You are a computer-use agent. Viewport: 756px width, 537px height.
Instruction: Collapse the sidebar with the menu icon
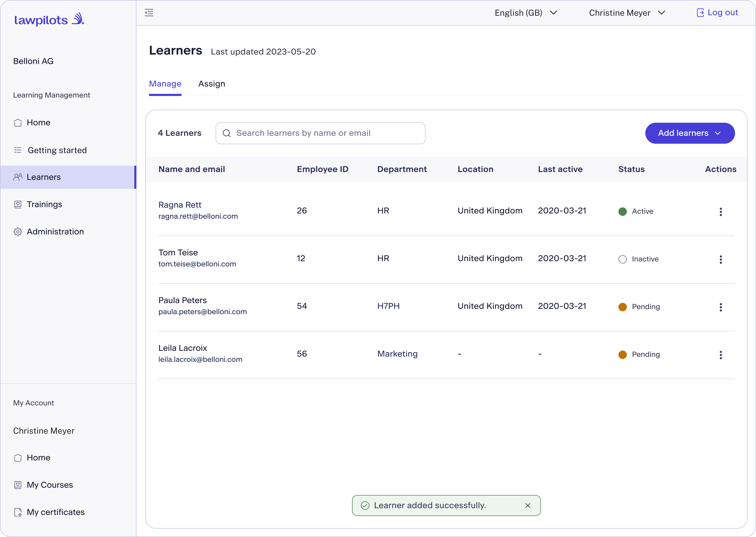tap(149, 13)
